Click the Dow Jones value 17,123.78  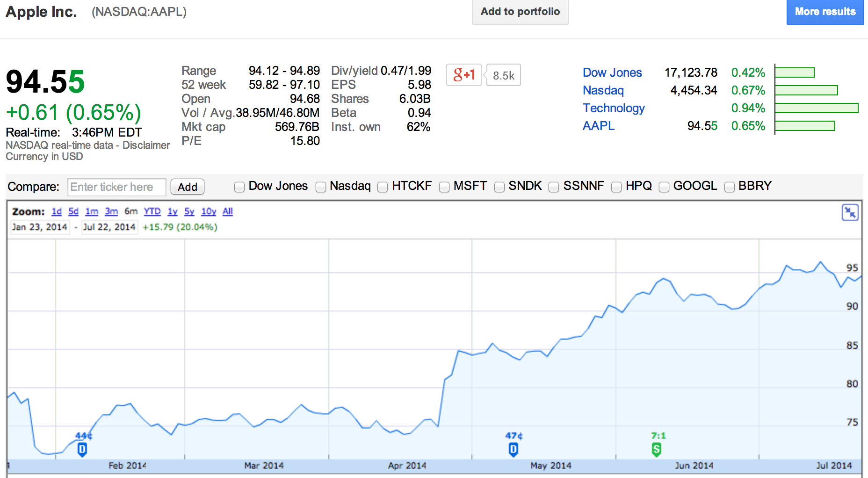coord(691,72)
